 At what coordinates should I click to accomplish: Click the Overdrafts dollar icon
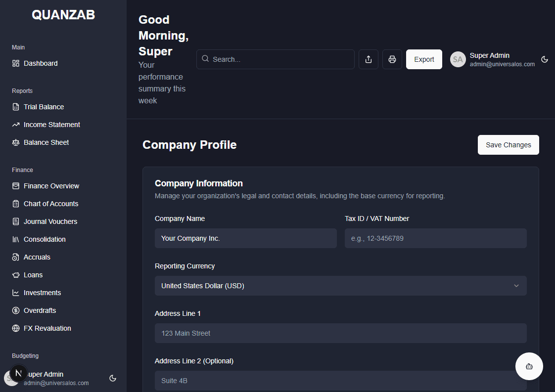click(15, 310)
